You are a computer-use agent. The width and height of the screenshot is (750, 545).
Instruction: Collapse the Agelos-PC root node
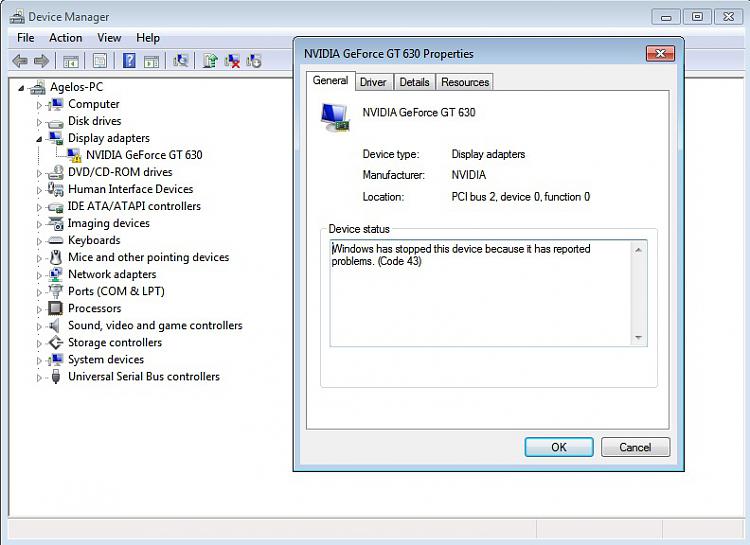(x=21, y=88)
